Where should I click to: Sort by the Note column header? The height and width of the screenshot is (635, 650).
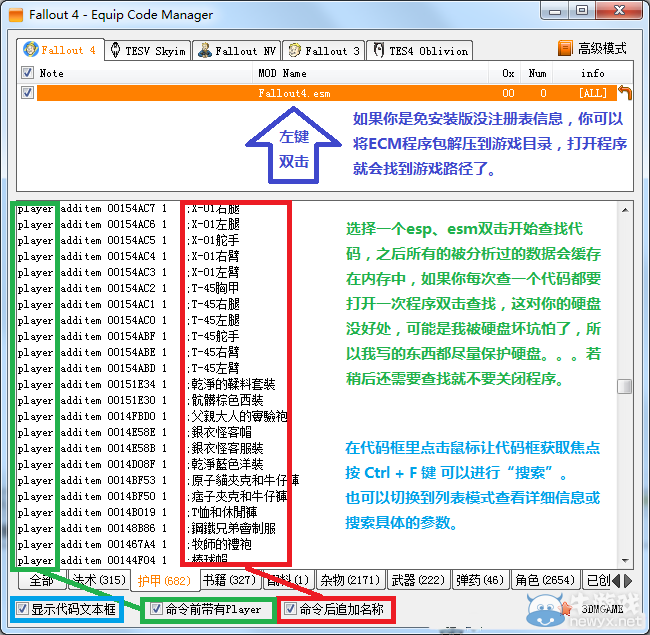point(135,73)
